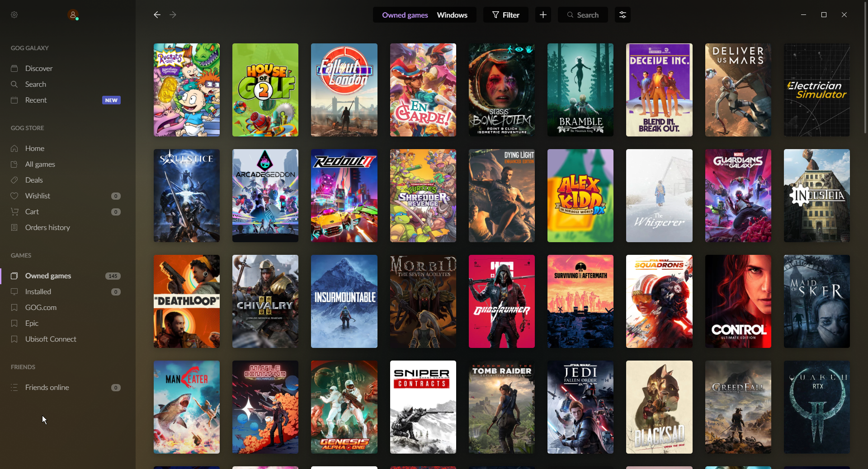Open En Garde! game cover
This screenshot has width=868, height=469.
pos(423,90)
